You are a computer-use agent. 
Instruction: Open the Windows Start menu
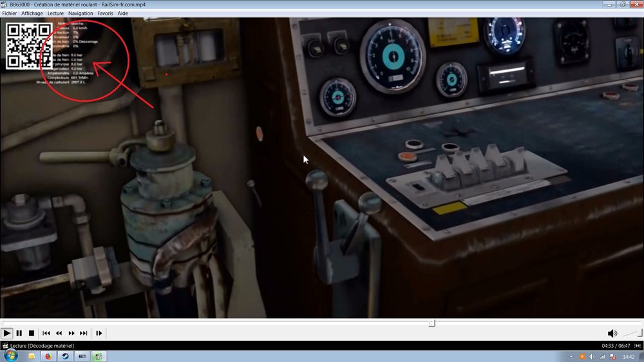click(11, 356)
